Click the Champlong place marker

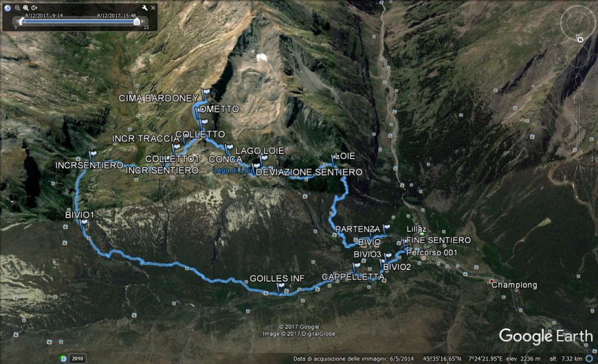click(x=492, y=281)
